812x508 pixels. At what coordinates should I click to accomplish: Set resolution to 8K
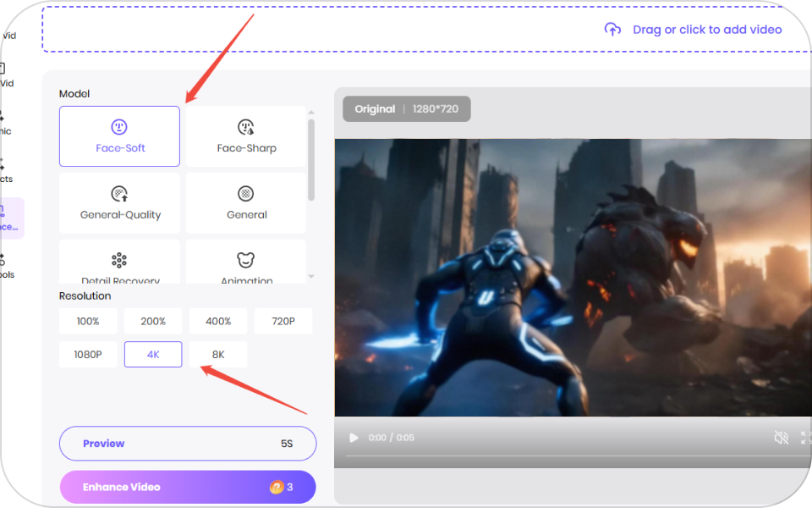tap(218, 355)
